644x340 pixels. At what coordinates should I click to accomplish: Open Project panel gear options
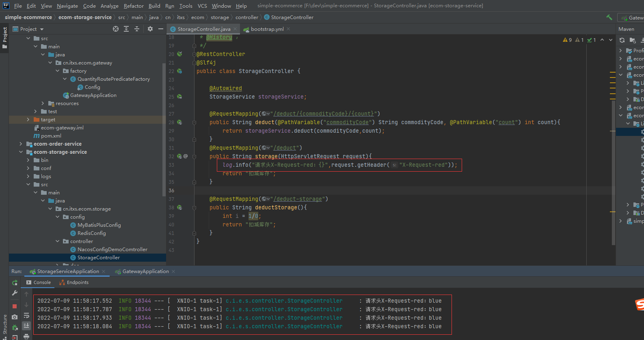(x=150, y=29)
